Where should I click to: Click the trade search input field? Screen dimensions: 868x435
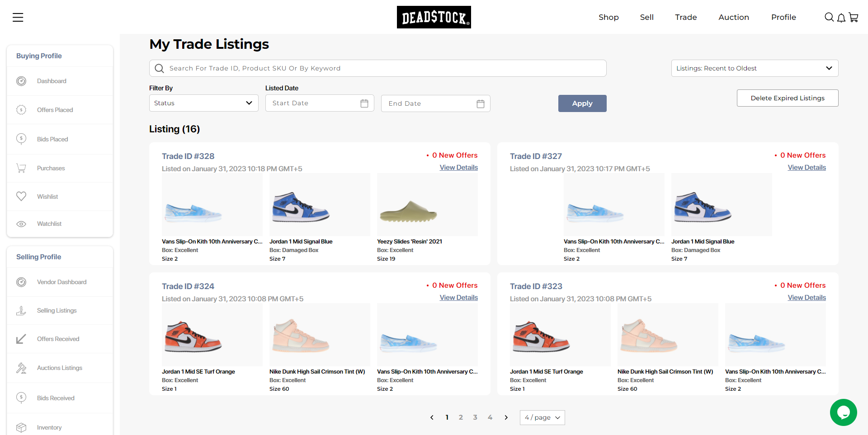[x=378, y=68]
